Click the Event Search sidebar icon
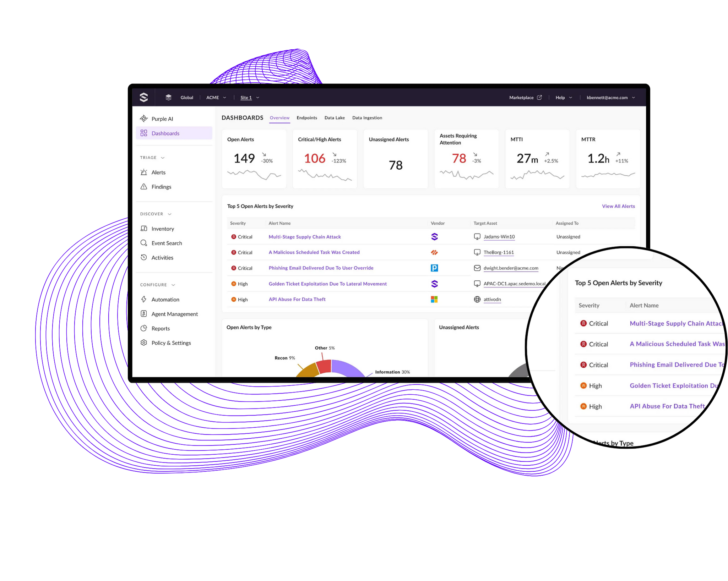The height and width of the screenshot is (581, 728). 145,242
